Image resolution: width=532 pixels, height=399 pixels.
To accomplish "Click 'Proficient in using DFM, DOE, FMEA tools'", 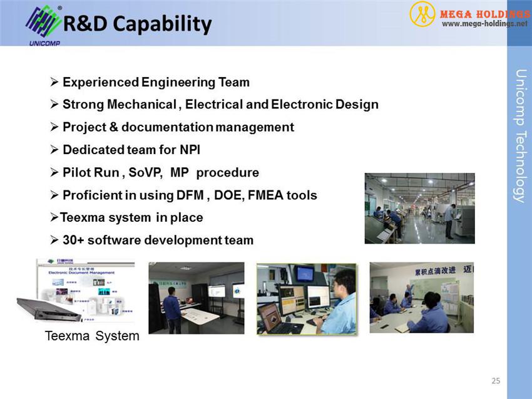I will (x=190, y=195).
